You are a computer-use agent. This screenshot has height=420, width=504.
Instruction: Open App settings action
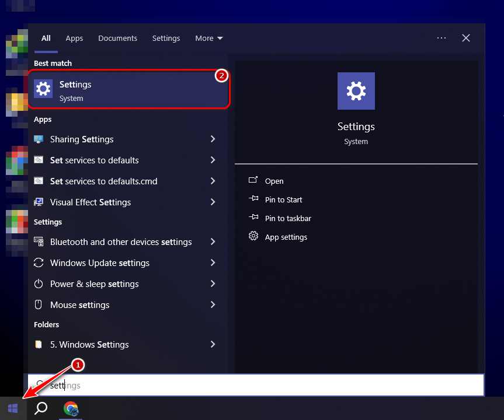pyautogui.click(x=286, y=237)
